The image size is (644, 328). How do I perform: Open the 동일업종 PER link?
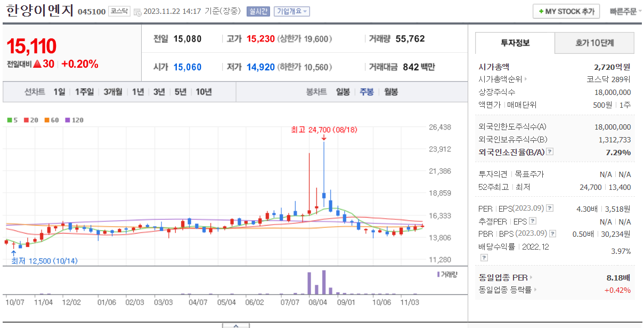click(x=506, y=277)
